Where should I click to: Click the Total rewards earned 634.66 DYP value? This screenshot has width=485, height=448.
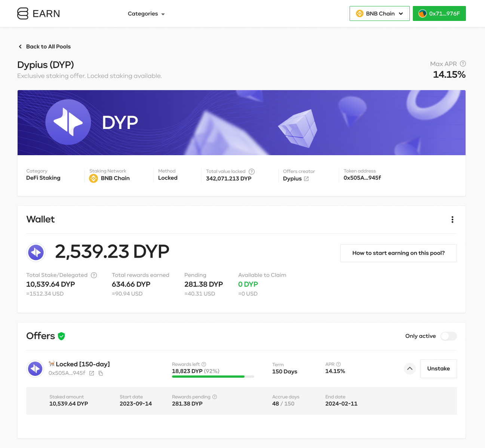pos(131,284)
